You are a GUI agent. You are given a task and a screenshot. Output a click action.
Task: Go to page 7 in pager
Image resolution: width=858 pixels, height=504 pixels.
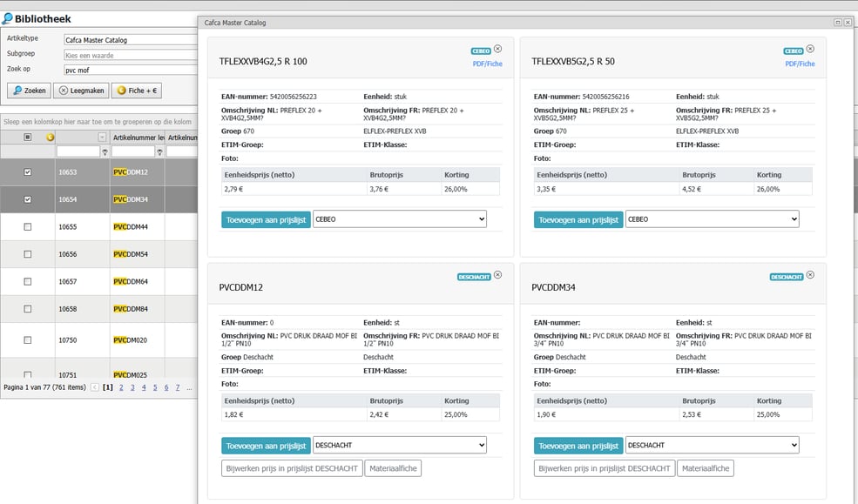pyautogui.click(x=178, y=387)
